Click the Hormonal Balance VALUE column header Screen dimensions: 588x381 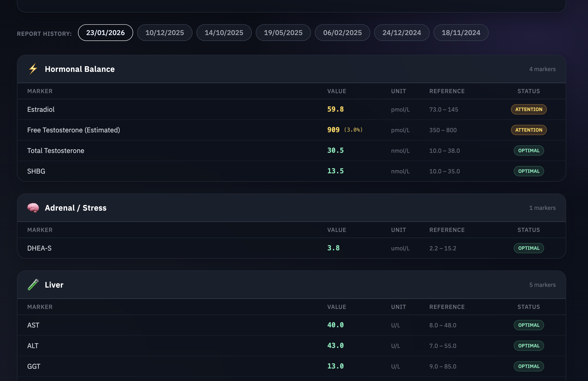336,91
